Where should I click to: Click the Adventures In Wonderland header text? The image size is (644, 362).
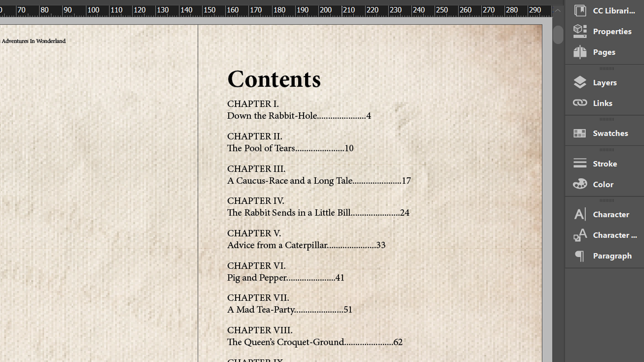pos(33,41)
